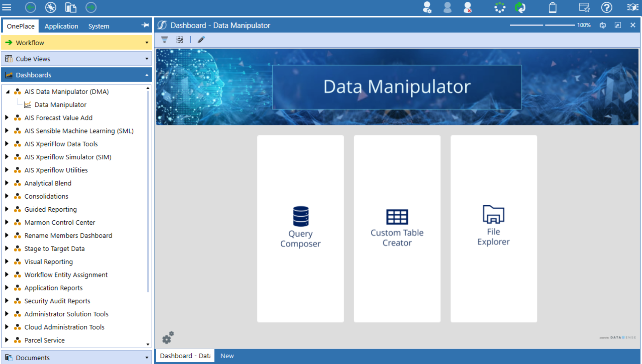Expand AIS XperiFlow Data Tools node
Viewport: 642px width, 364px height.
click(7, 144)
